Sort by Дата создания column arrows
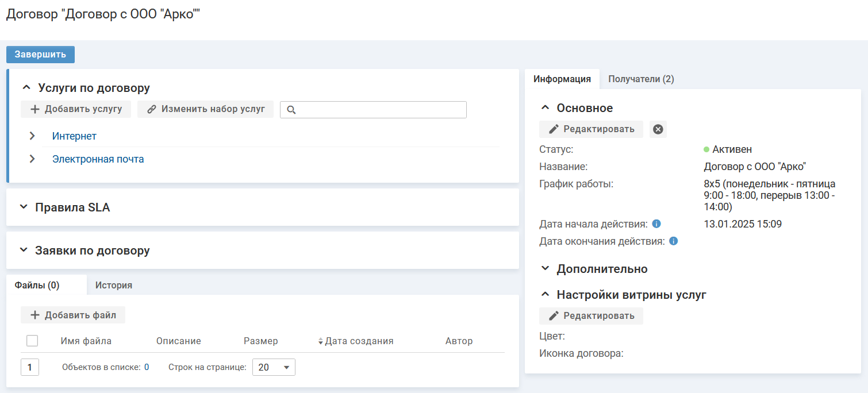 (321, 341)
